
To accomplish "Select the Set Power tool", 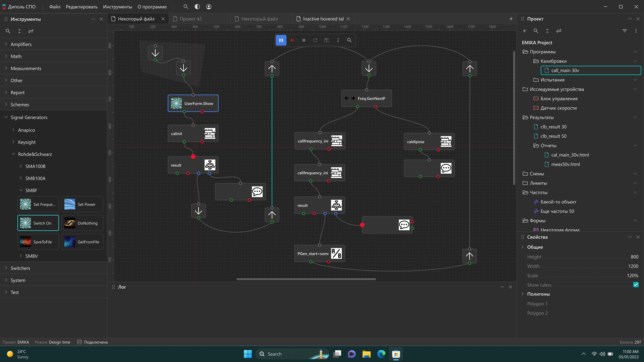I will 83,204.
